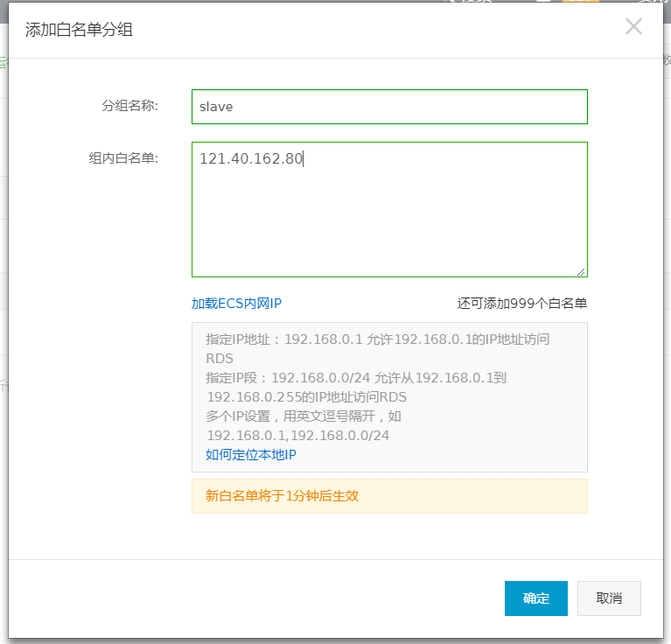The height and width of the screenshot is (644, 671).
Task: Cancel using the 取消 button
Action: coord(609,598)
